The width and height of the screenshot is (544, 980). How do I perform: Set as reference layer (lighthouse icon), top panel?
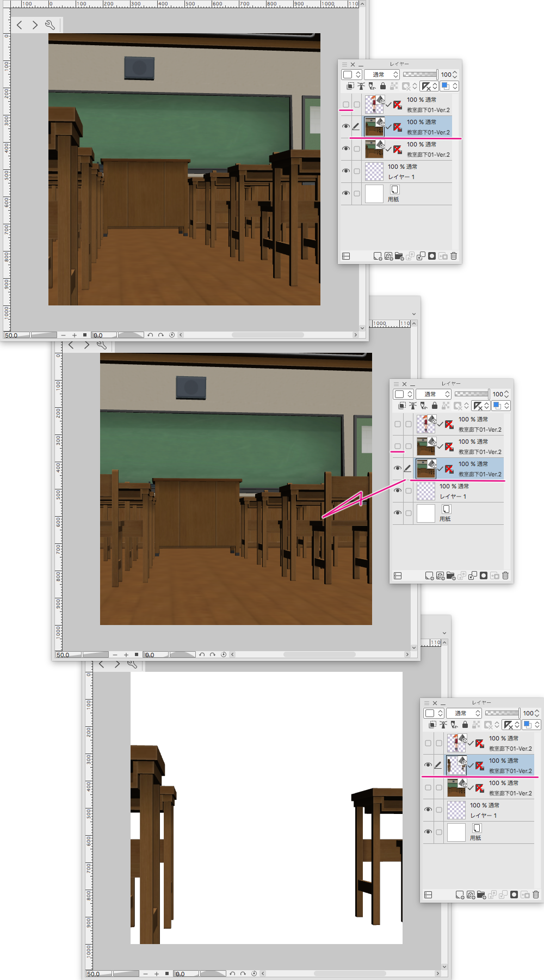pyautogui.click(x=361, y=86)
